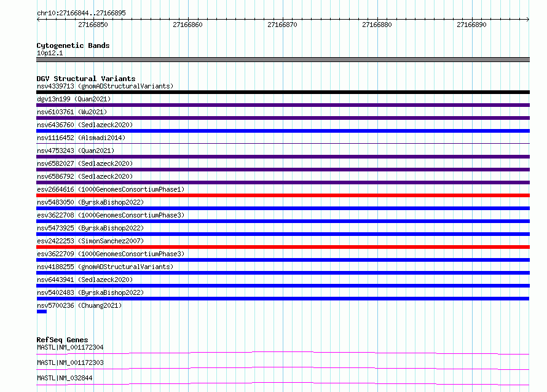Click ruler tick label 27166860

pos(187,25)
